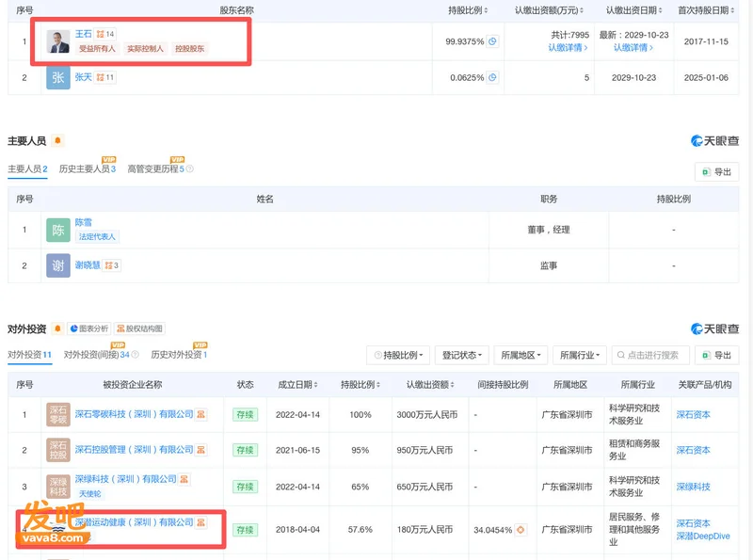
Task: Open 陈雪's profile link
Action: [83, 222]
